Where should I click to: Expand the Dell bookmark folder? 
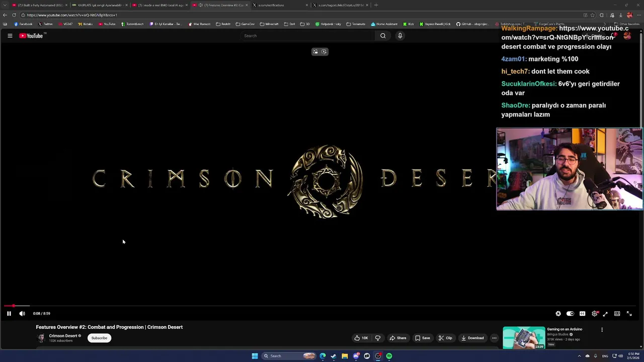coord(289,24)
